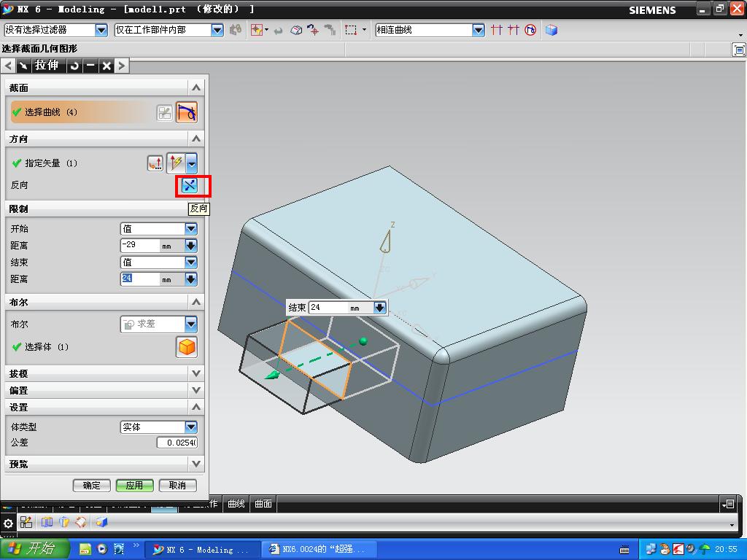Image resolution: width=747 pixels, height=560 pixels.
Task: Open the vector type dropdown arrow
Action: click(191, 163)
